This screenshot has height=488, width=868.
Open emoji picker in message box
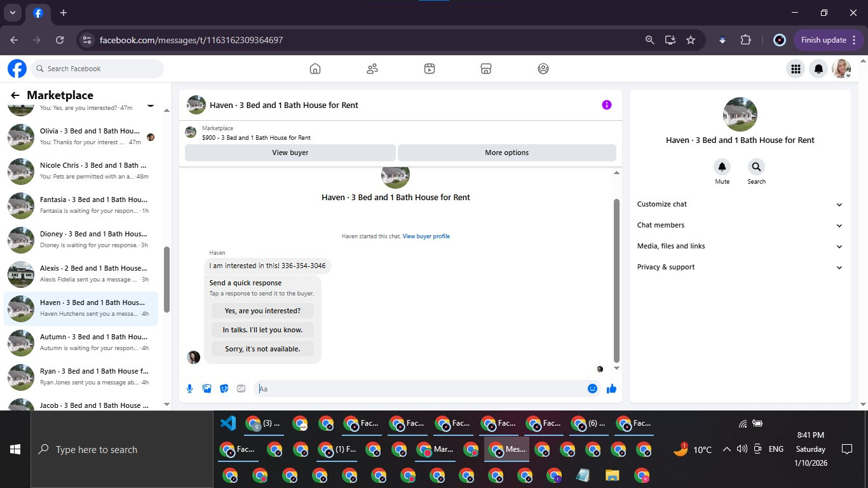[x=592, y=388]
